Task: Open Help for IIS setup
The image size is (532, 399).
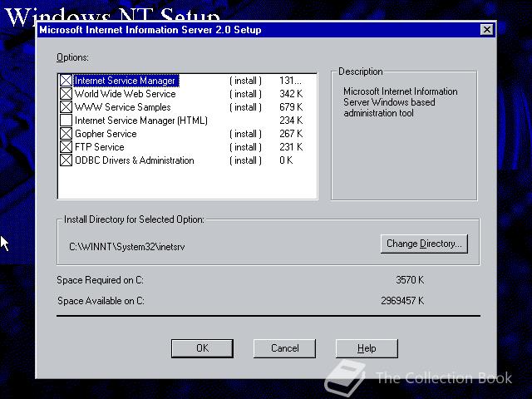Action: pos(367,348)
